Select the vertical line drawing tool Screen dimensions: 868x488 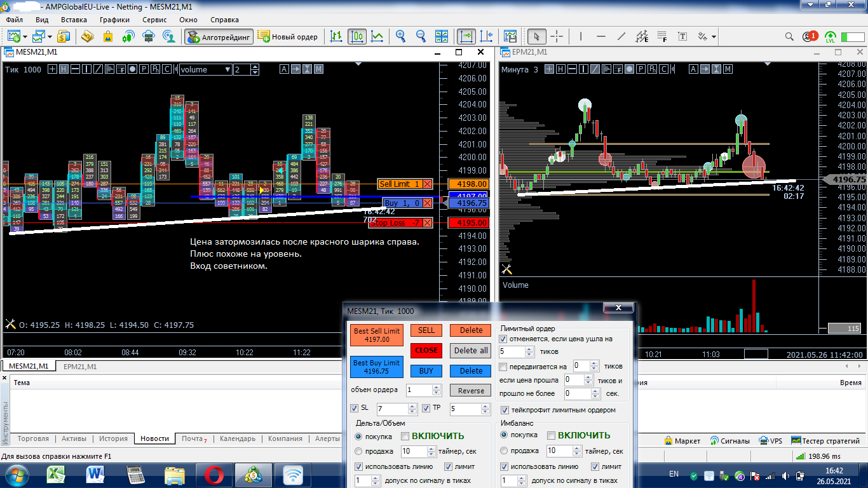coord(580,37)
